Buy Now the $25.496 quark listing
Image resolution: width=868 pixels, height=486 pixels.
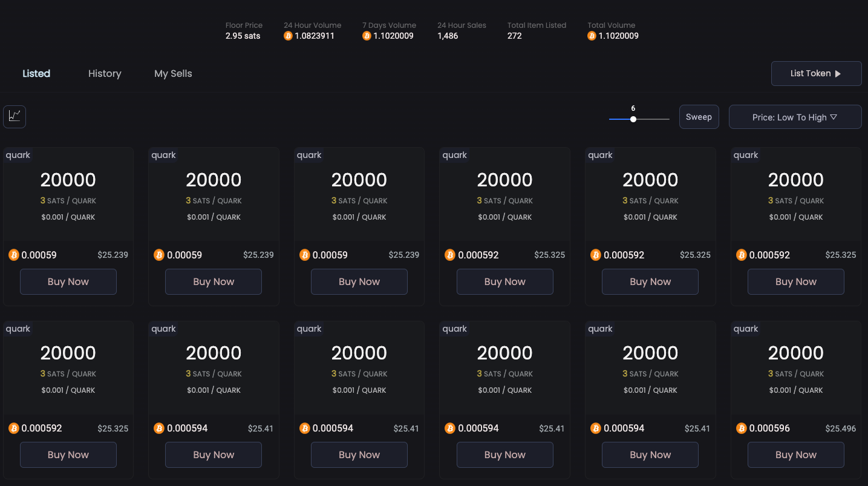point(795,455)
